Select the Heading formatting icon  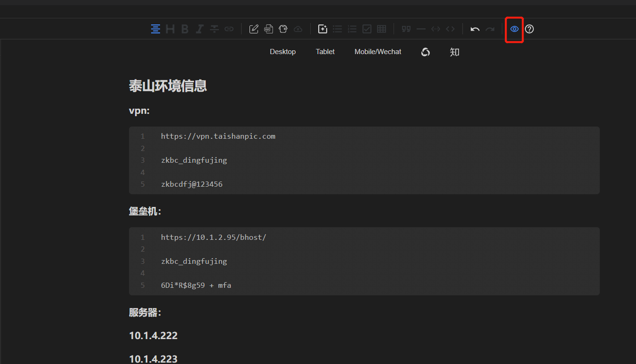coord(170,29)
